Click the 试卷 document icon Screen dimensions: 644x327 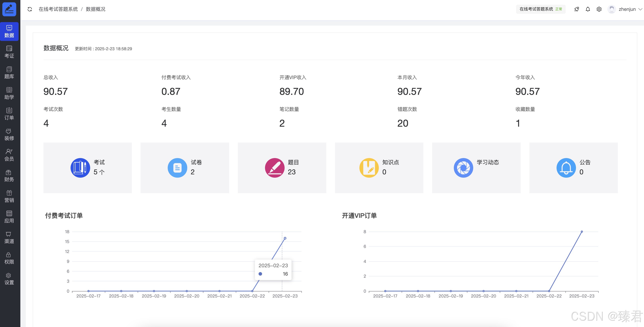(177, 168)
